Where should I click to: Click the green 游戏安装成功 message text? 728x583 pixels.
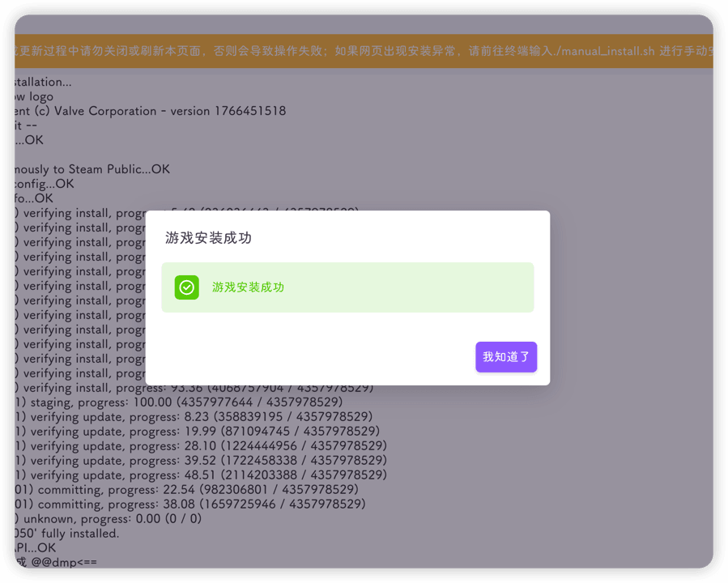tap(248, 287)
